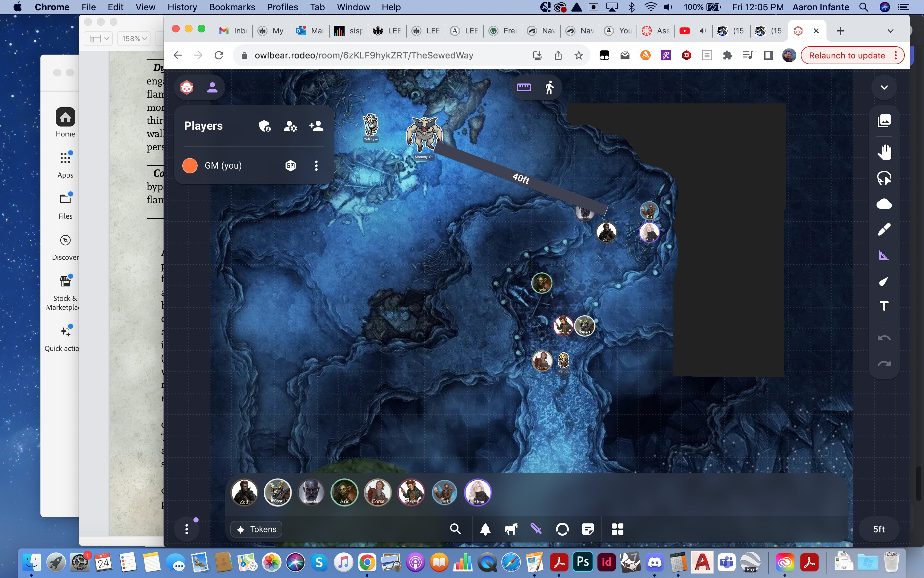Open the bottom-left extras menu dots
The width and height of the screenshot is (924, 578).
click(187, 529)
